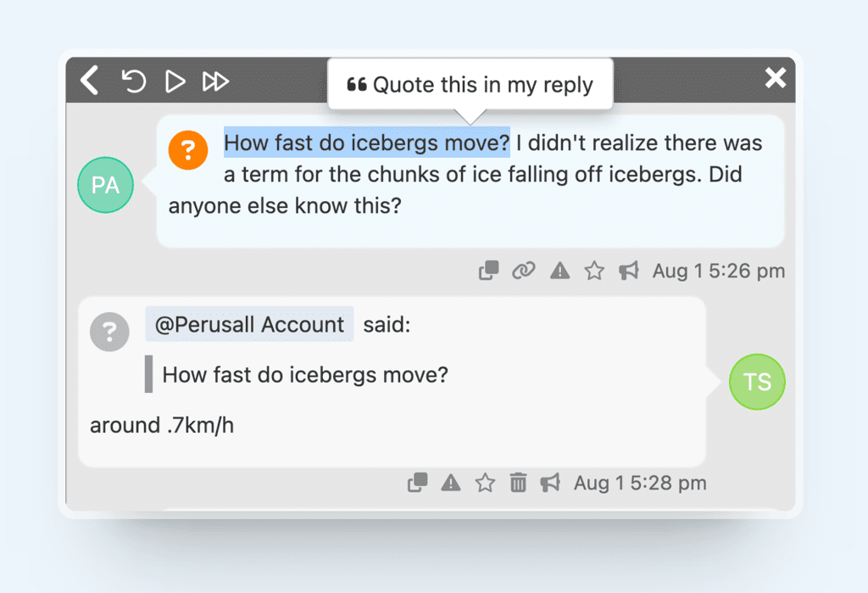Click the copy icon under the TS reply

417,483
